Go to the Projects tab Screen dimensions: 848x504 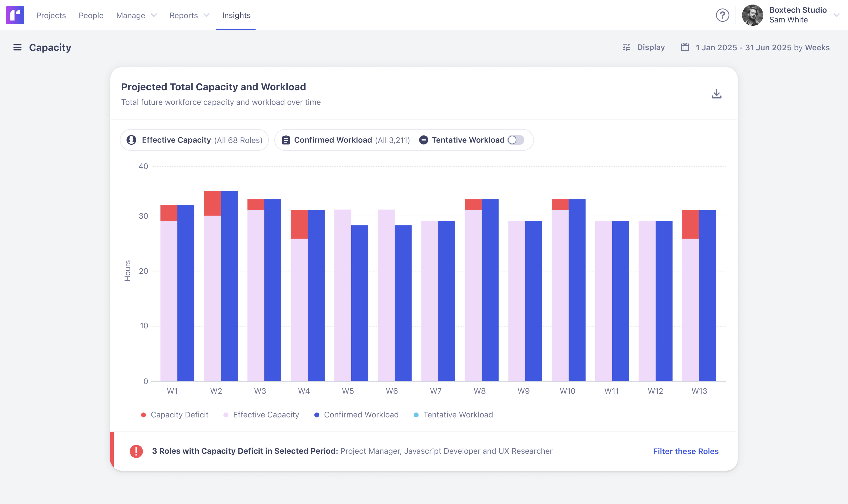point(51,15)
